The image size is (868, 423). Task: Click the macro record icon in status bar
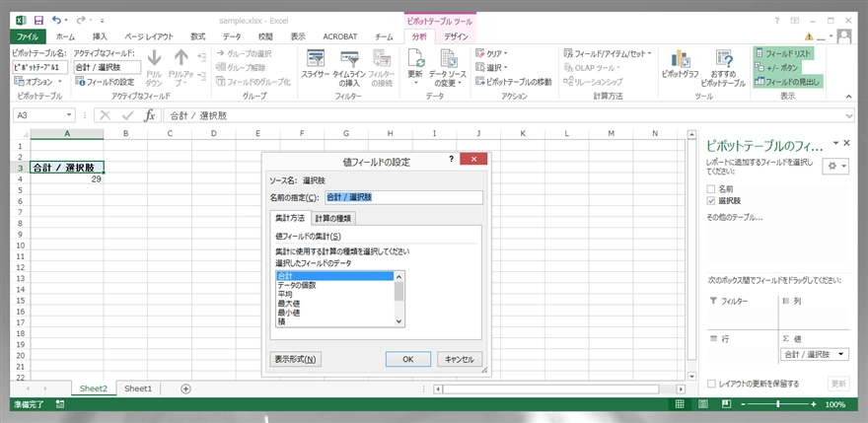tap(60, 404)
